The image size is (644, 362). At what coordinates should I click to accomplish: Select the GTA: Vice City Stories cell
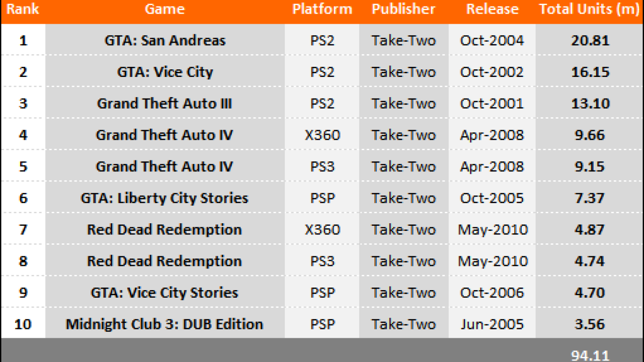[165, 293]
